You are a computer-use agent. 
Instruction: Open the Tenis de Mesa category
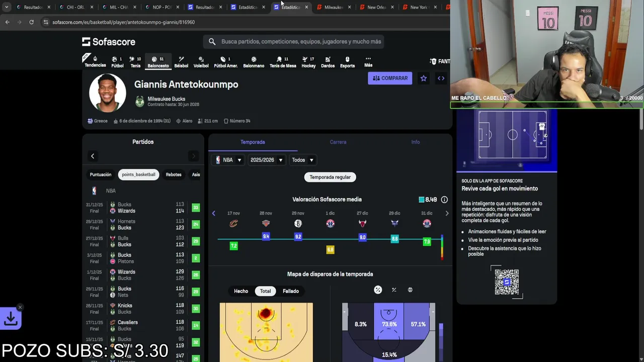283,62
